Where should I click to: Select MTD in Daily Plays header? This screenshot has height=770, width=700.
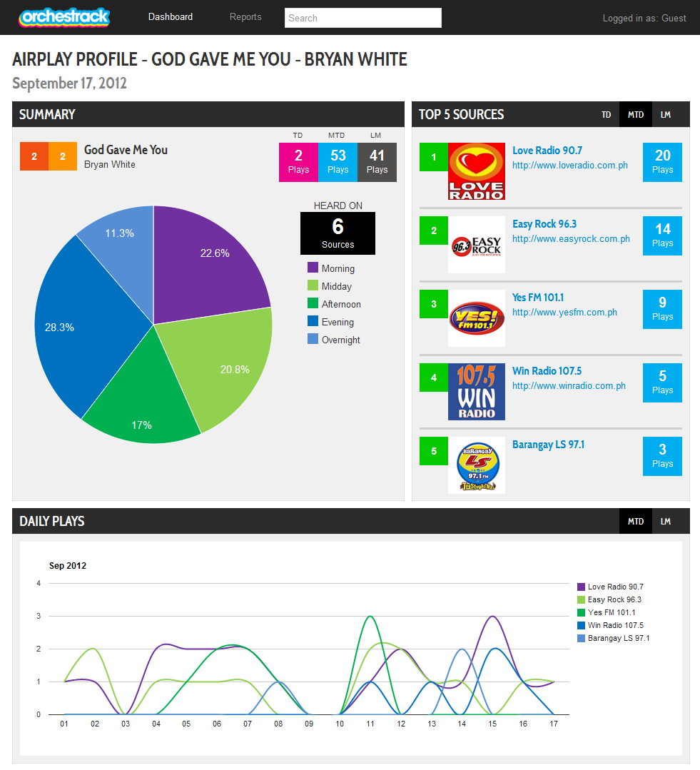click(x=636, y=521)
